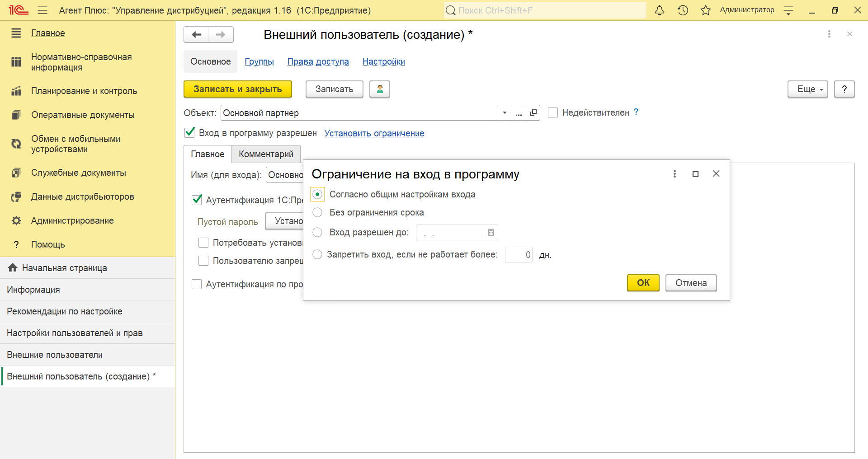The width and height of the screenshot is (868, 459).
Task: Click the 'Установить ограничение' link
Action: pyautogui.click(x=374, y=133)
